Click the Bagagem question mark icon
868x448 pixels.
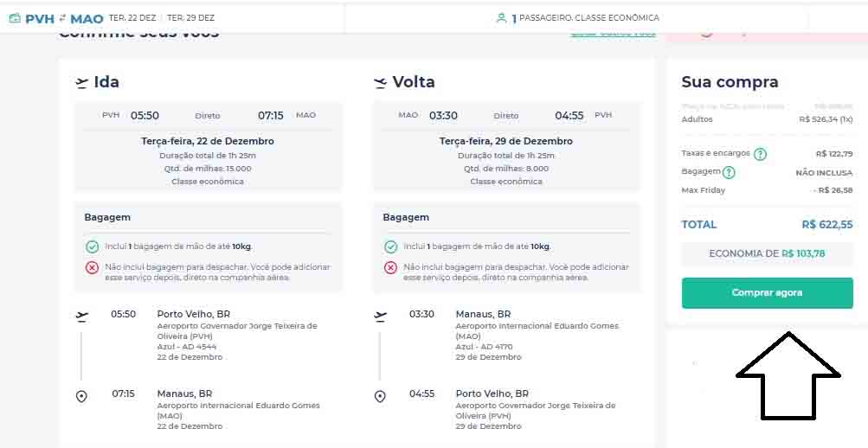[729, 172]
